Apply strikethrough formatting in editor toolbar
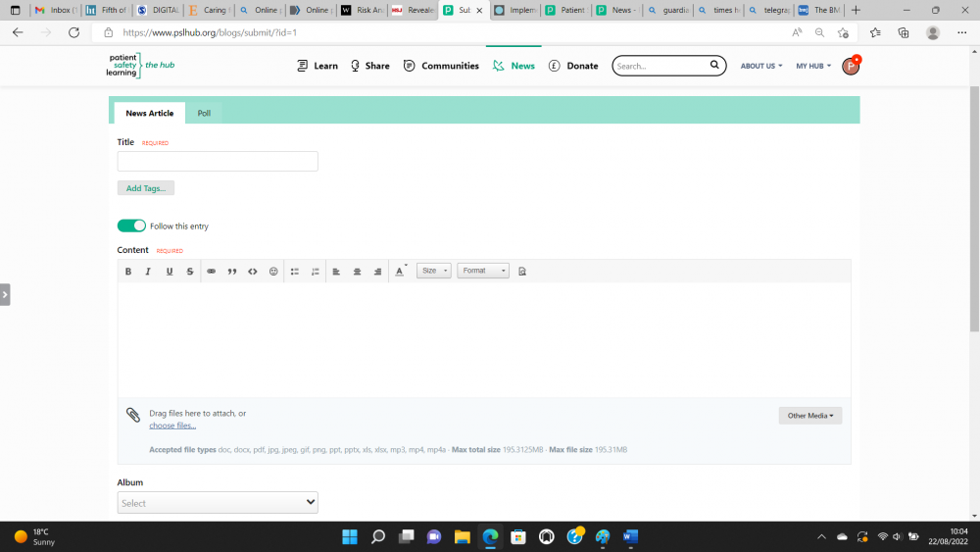Image resolution: width=980 pixels, height=552 pixels. 190,272
